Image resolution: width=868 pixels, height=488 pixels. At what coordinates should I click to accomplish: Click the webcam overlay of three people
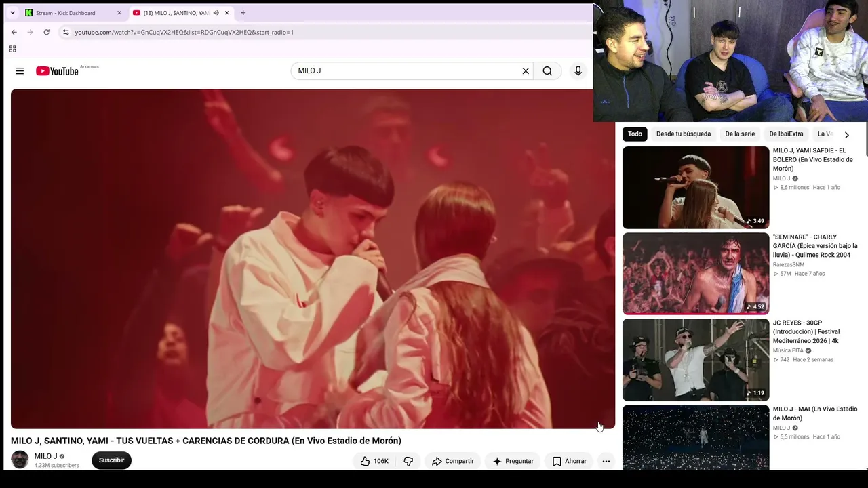point(730,61)
